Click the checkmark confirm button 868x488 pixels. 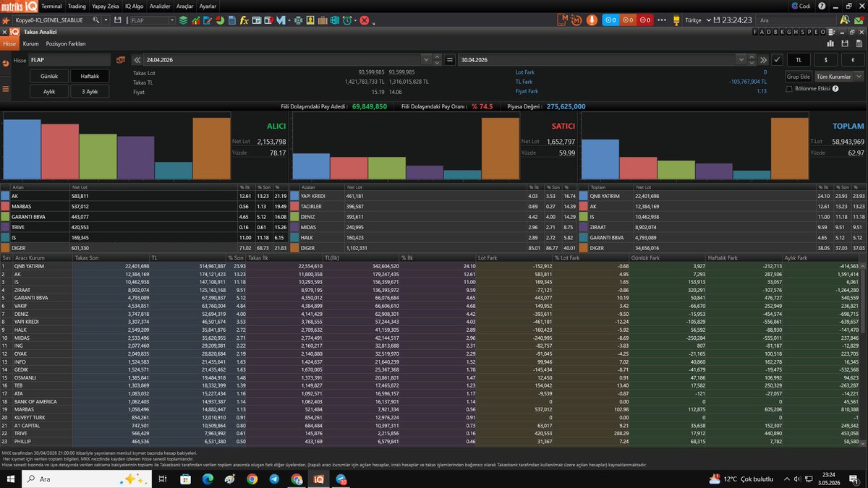pyautogui.click(x=777, y=60)
